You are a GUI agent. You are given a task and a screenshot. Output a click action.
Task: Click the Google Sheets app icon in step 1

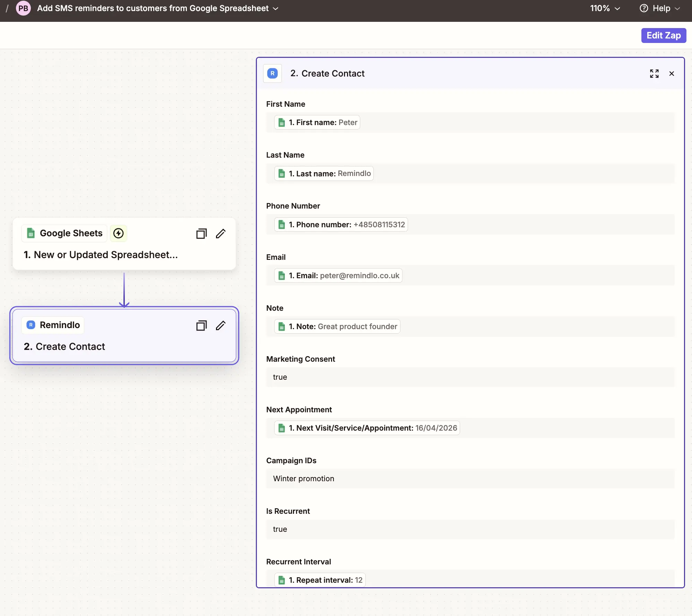click(31, 233)
